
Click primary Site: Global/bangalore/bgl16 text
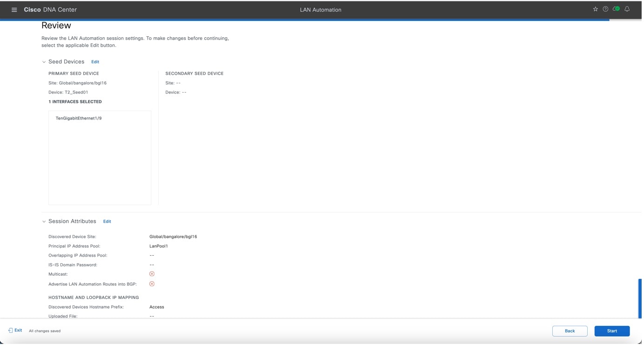pos(77,83)
